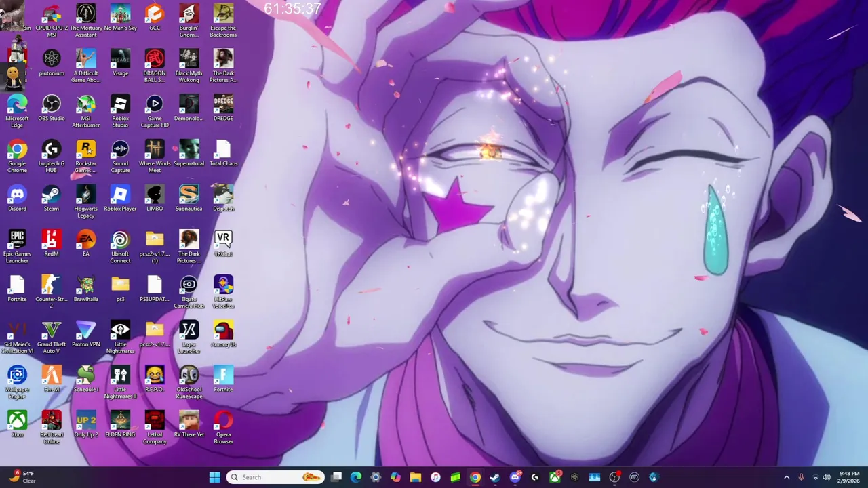The width and height of the screenshot is (868, 488).
Task: Select the plutonium launcher icon
Action: point(52,63)
